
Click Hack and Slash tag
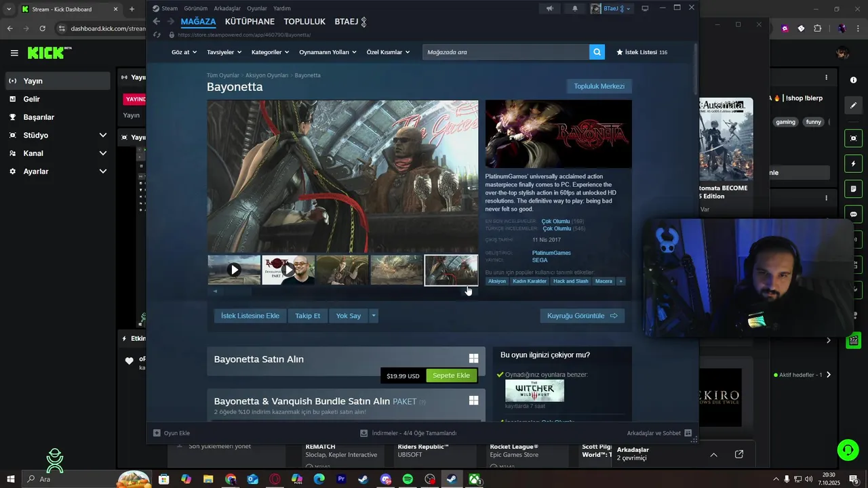click(570, 281)
